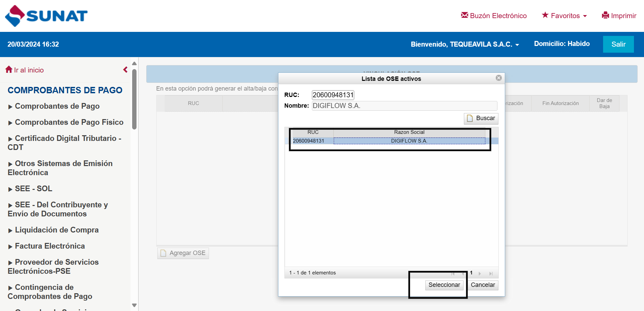This screenshot has width=644, height=311.
Task: Go to first page pager icon
Action: point(453,273)
